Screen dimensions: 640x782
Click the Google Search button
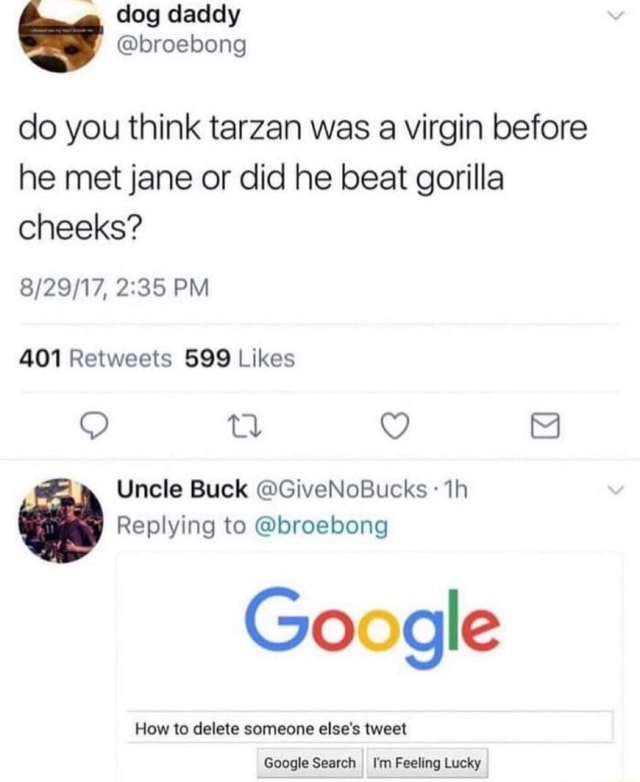(x=310, y=763)
